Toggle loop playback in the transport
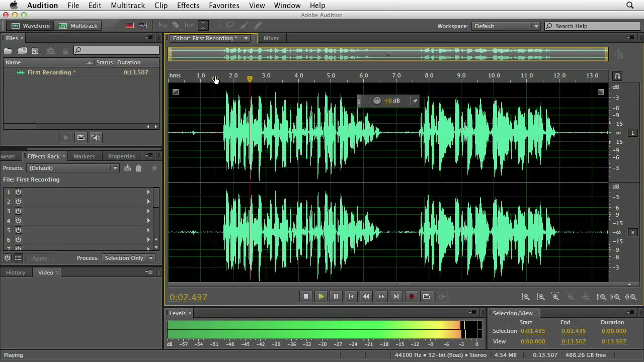This screenshot has height=362, width=644. pyautogui.click(x=426, y=297)
